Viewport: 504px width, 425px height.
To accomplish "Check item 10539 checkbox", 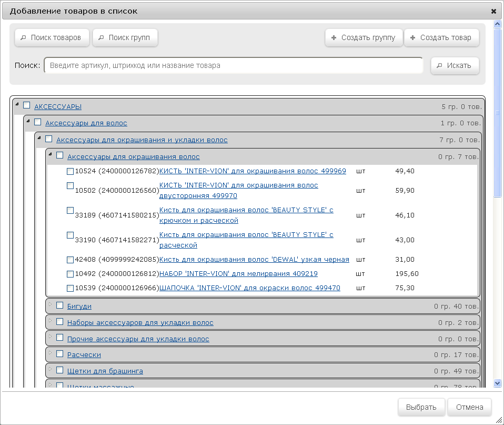I will pos(70,288).
